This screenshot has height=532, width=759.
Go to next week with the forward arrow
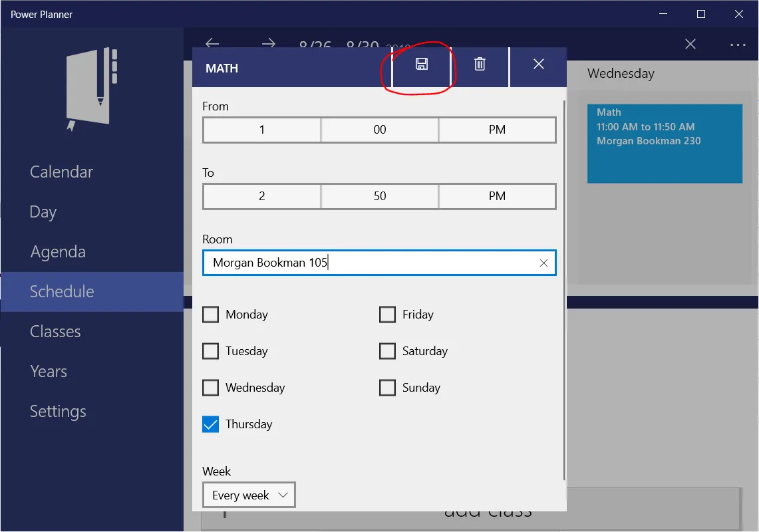click(x=268, y=44)
